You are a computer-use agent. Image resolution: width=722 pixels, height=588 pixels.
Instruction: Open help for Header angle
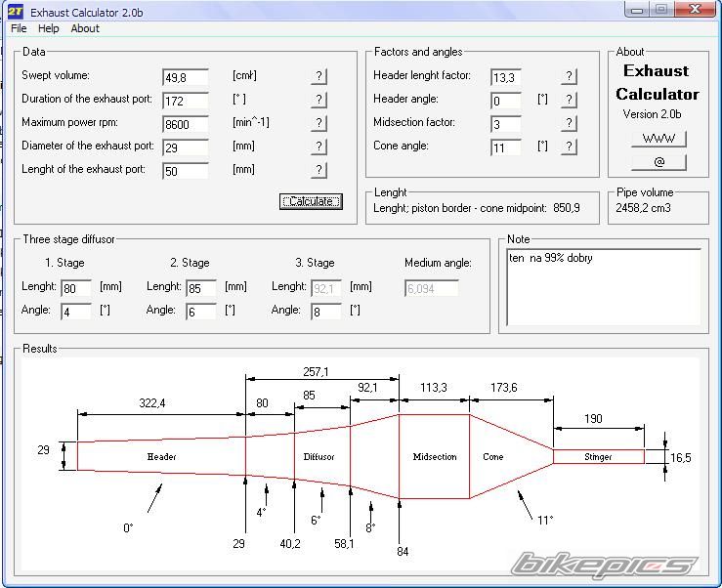[x=569, y=100]
